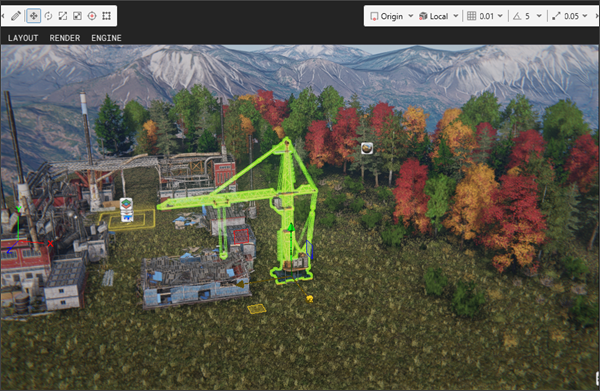Select the Rotate tool

[x=48, y=16]
